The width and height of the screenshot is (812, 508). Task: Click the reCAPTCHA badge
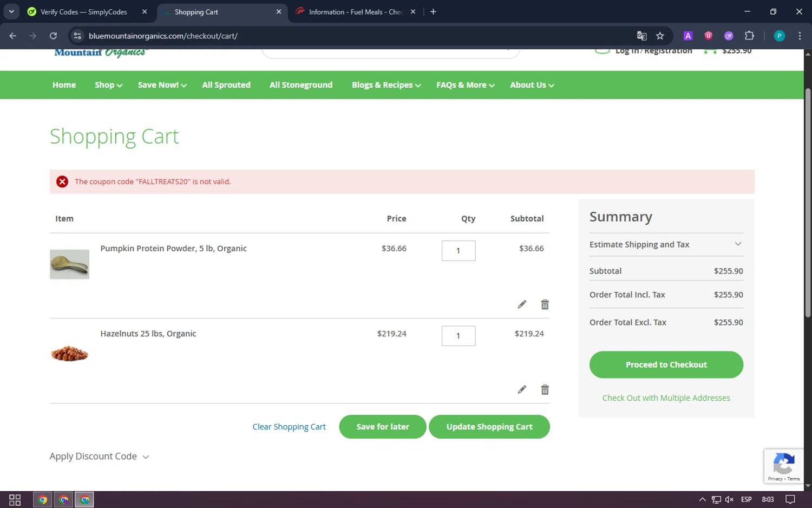784,466
